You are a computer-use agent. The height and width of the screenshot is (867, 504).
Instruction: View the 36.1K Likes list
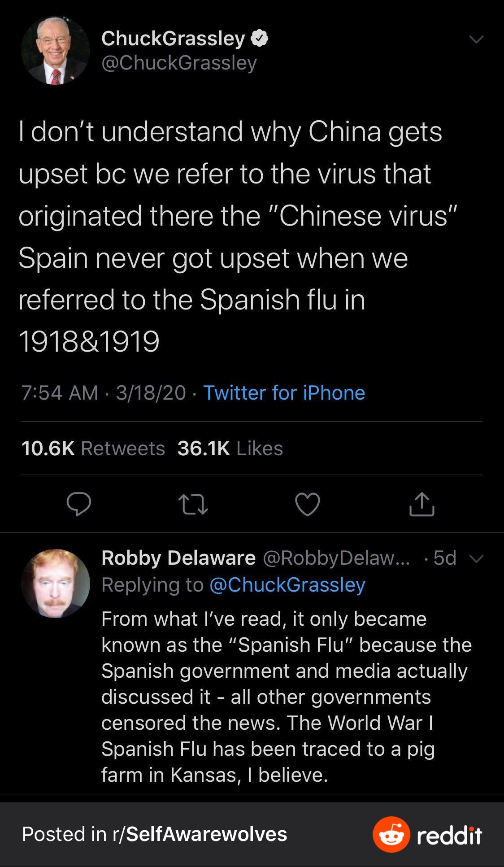230,448
